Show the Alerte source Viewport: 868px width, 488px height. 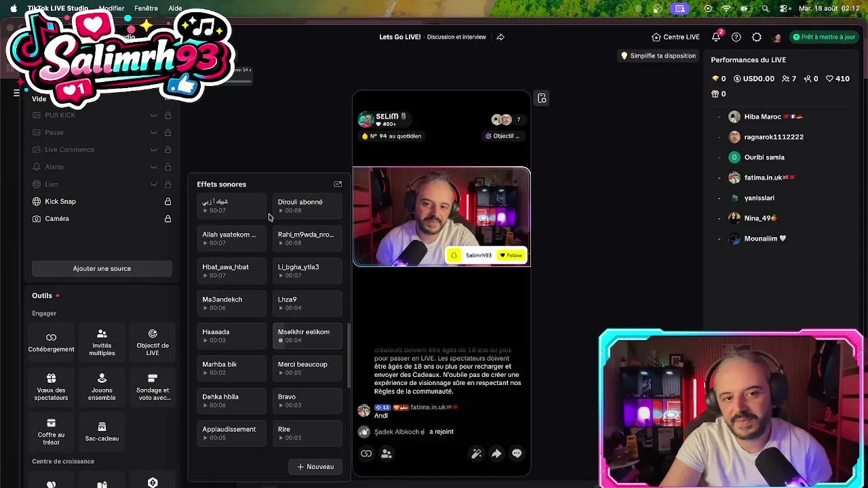[154, 167]
